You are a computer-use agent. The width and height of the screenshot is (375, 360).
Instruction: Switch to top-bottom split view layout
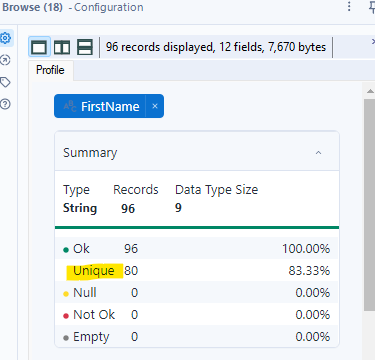click(85, 47)
